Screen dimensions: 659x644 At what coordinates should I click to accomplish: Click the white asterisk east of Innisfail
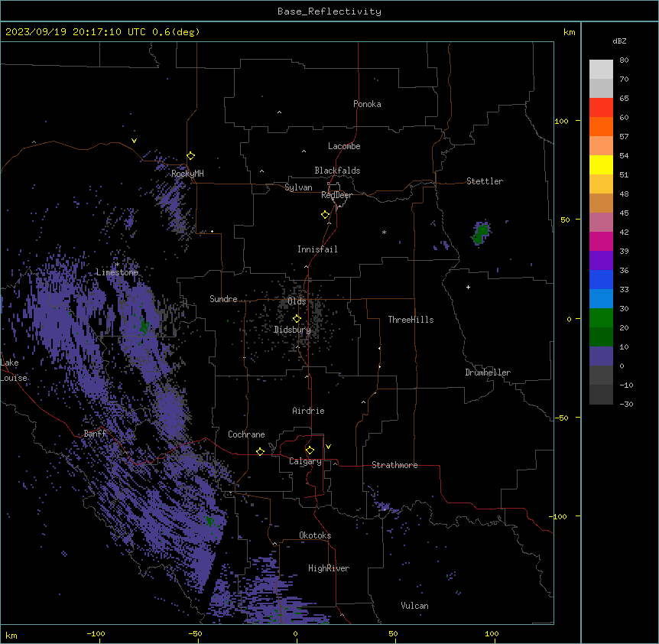(384, 232)
